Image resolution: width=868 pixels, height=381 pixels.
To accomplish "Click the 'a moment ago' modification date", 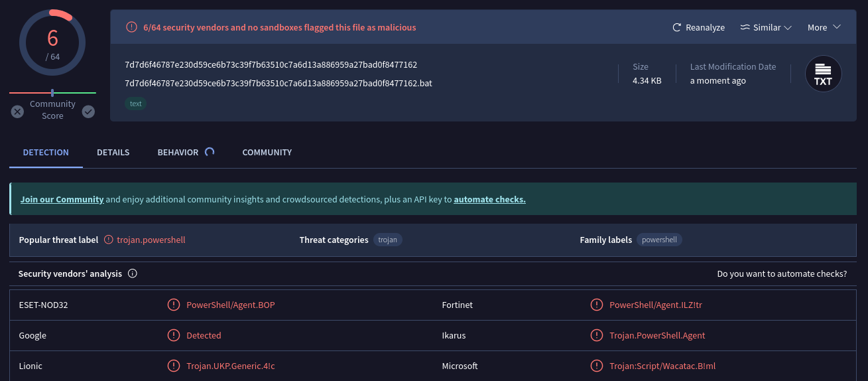I will (718, 80).
